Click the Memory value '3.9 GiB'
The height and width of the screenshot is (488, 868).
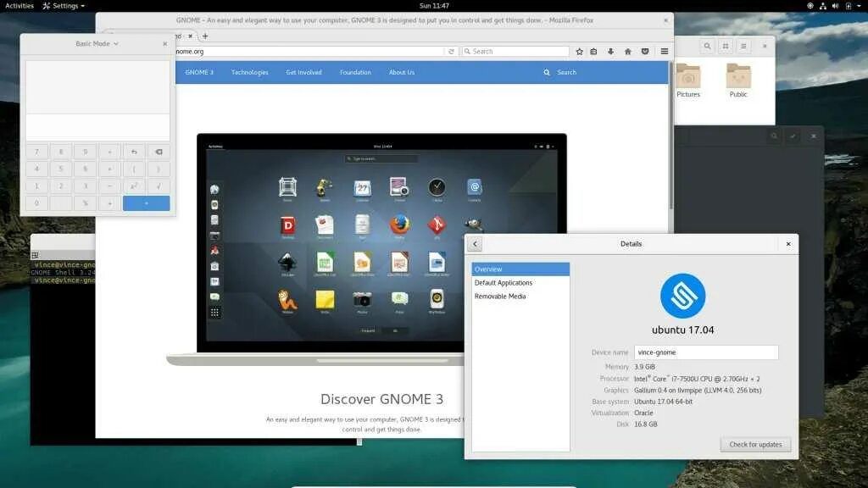click(644, 367)
